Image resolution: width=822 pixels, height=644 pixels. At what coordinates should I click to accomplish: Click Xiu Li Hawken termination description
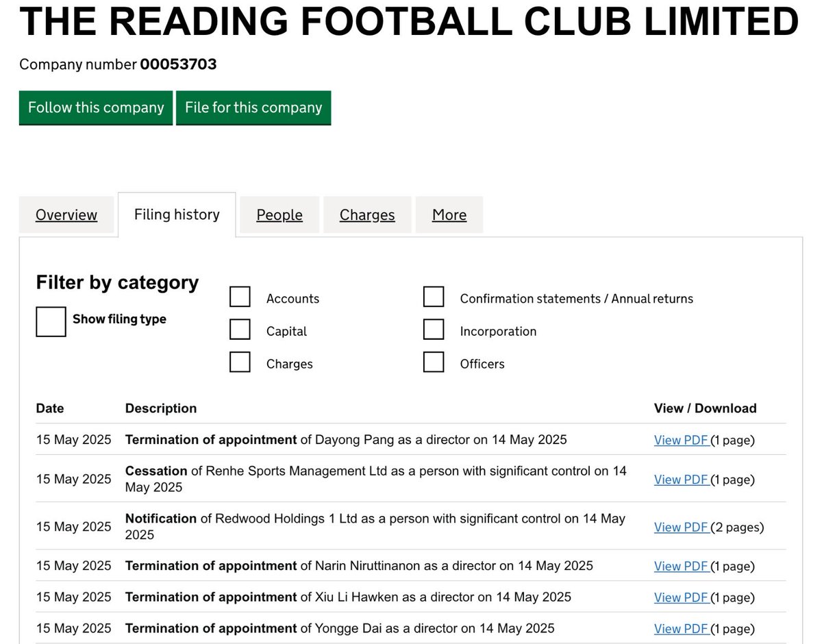pos(348,597)
